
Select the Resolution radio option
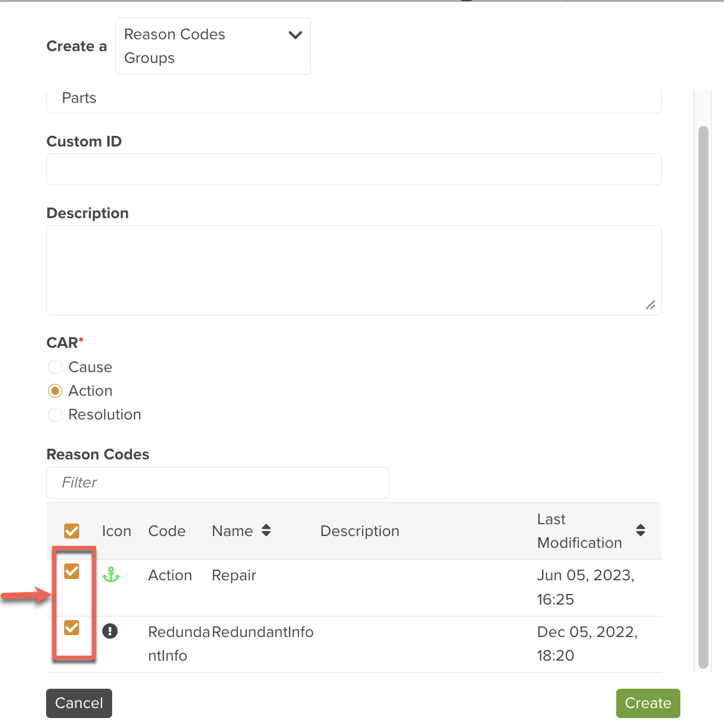tap(55, 414)
